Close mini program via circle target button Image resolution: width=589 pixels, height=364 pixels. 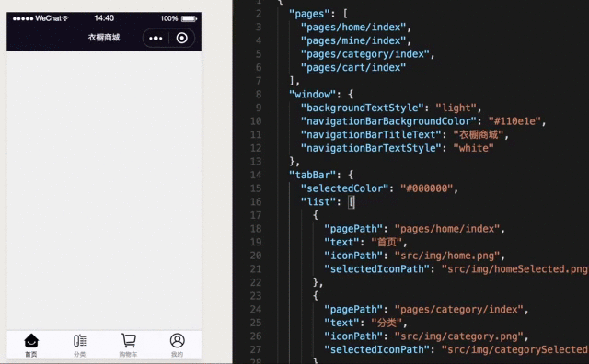(x=182, y=38)
